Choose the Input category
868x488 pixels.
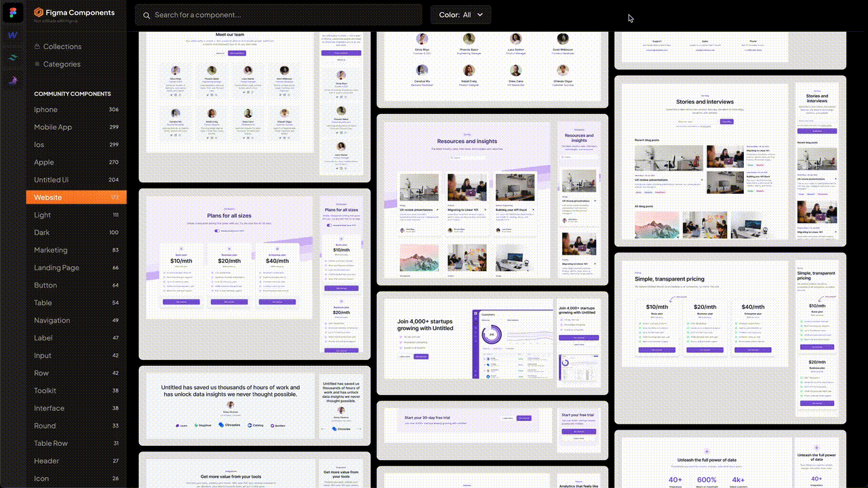click(x=76, y=356)
